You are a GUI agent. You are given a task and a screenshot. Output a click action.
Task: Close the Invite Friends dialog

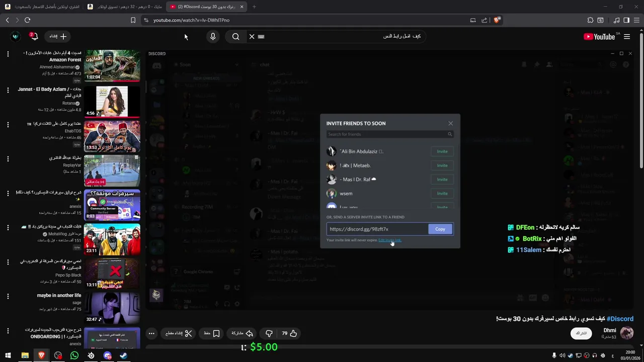[x=450, y=123]
